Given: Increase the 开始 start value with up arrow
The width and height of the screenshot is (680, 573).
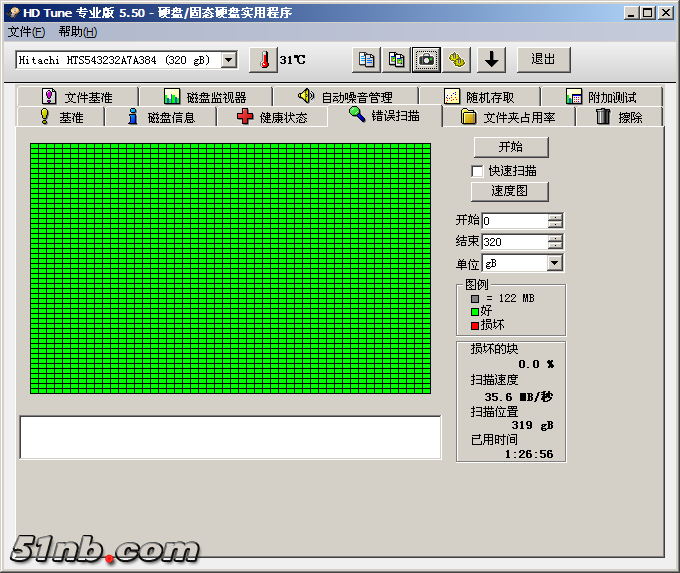Looking at the screenshot, I should pos(555,217).
